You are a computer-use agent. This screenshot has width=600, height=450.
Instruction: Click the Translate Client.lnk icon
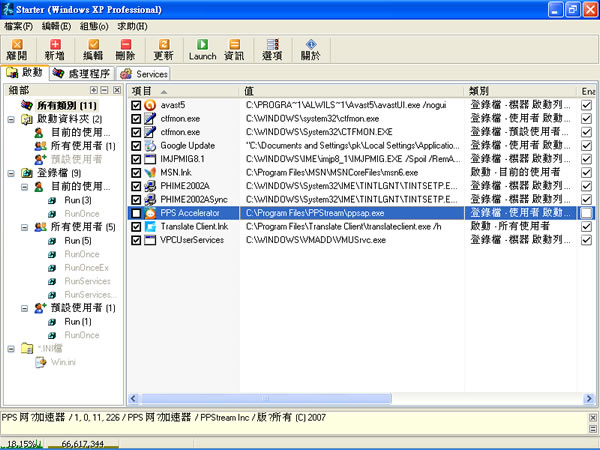150,227
